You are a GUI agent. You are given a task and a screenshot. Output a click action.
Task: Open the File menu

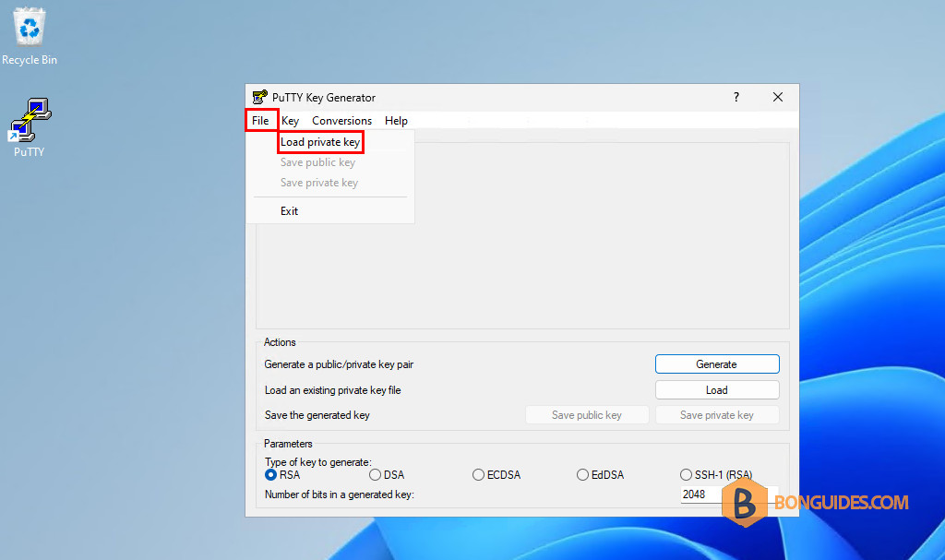(x=260, y=121)
